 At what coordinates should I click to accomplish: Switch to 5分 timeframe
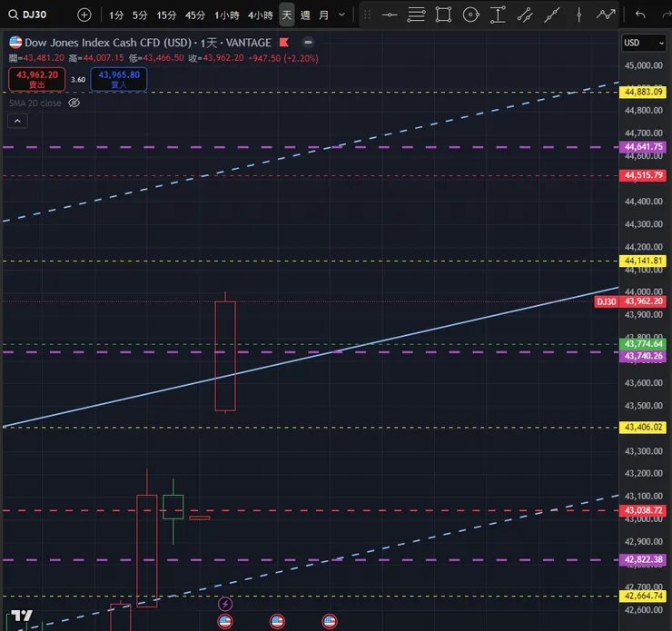(x=140, y=15)
